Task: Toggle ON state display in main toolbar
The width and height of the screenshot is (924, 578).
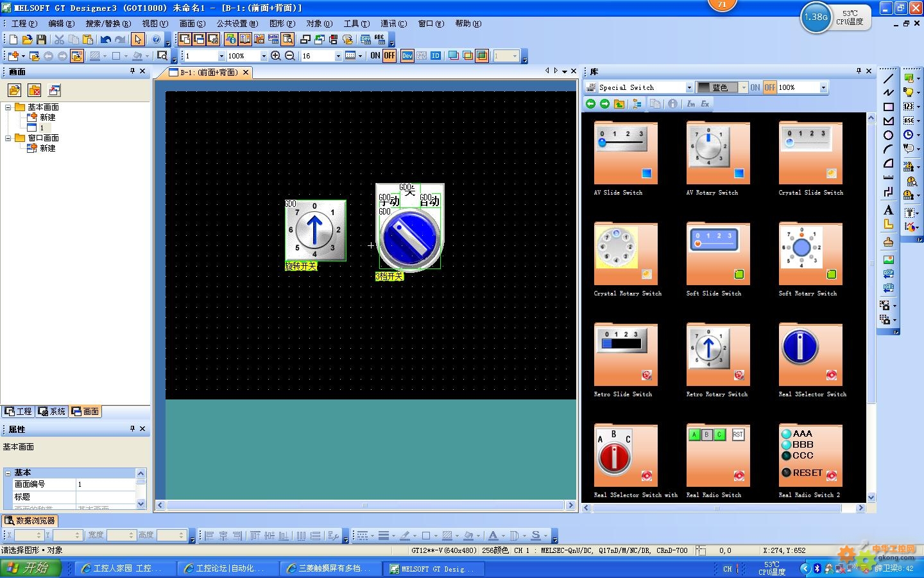Action: point(375,56)
